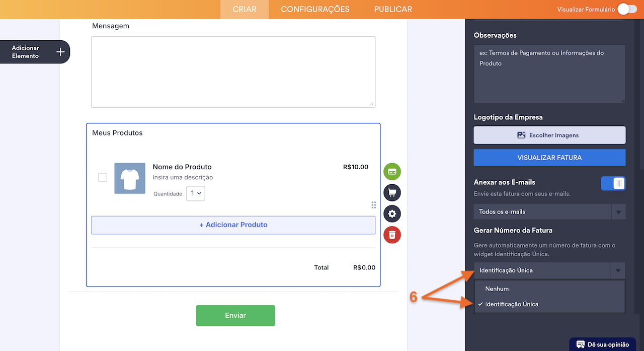This screenshot has height=351, width=644.
Task: Disable the Anexar aos E-mails toggle
Action: pos(613,183)
